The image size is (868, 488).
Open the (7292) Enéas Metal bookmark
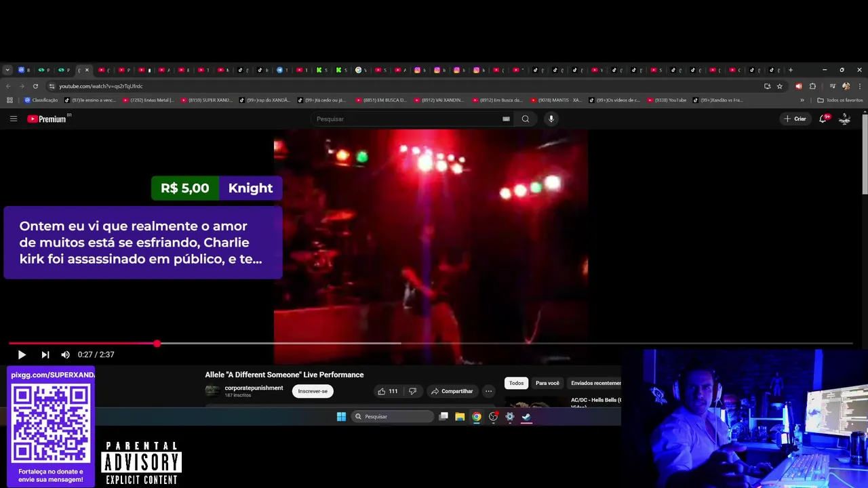coord(148,100)
